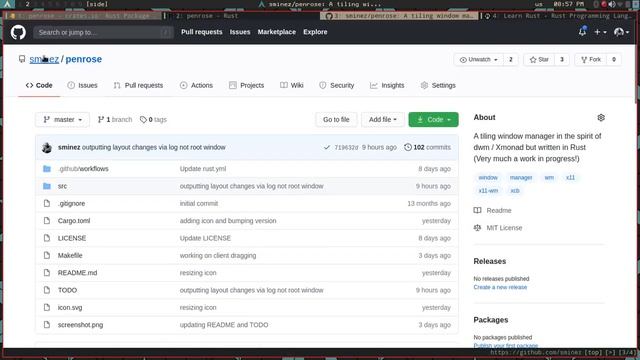640x360 pixels.
Task: Select the x11-wm topic tag
Action: [488, 191]
